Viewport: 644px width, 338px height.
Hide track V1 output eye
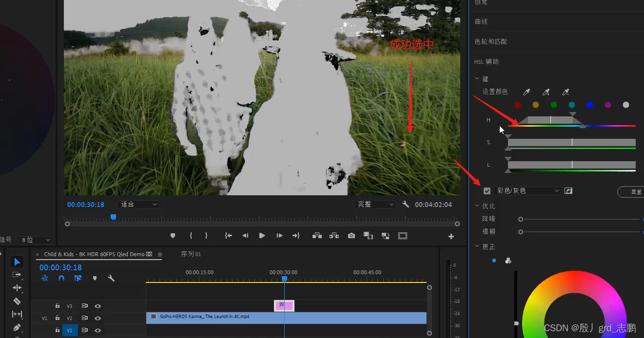98,330
